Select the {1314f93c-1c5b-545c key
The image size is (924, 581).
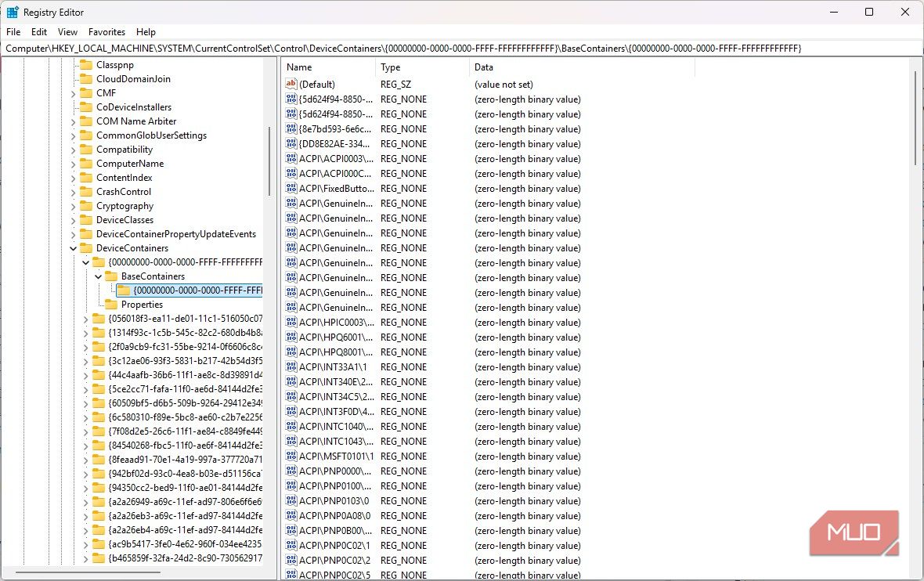point(185,333)
